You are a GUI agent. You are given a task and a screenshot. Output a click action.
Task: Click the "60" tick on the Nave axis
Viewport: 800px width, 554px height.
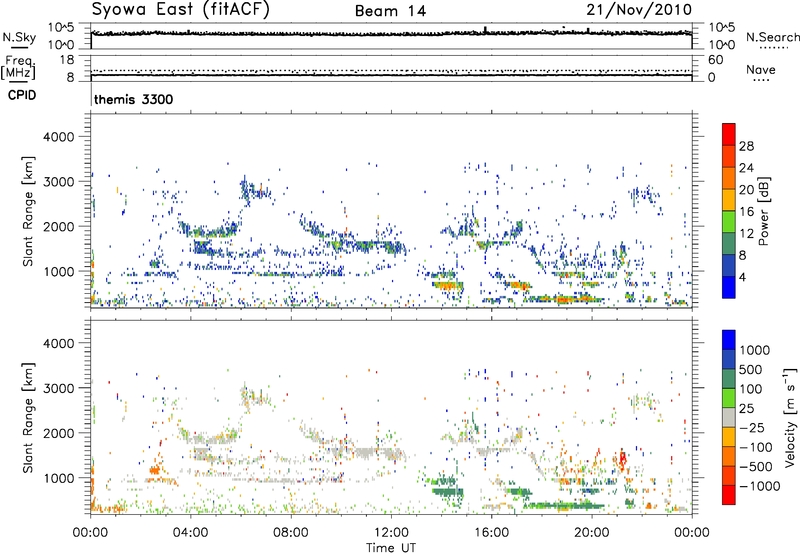point(715,60)
